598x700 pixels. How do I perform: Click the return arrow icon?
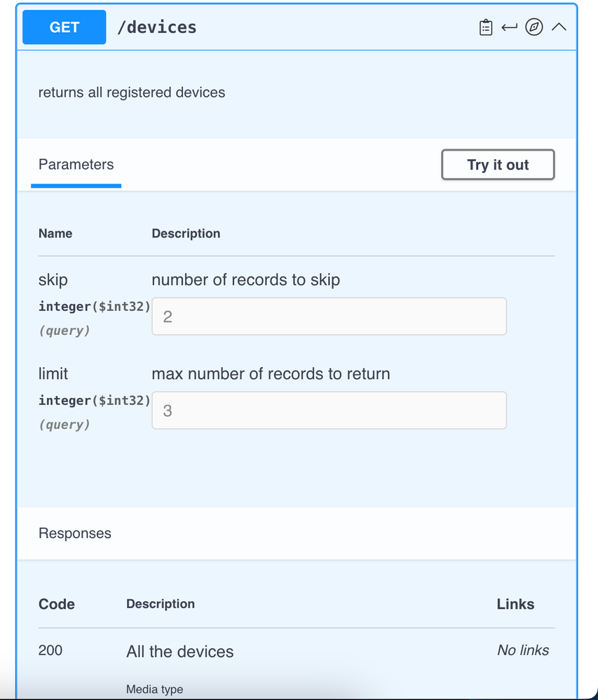[509, 27]
